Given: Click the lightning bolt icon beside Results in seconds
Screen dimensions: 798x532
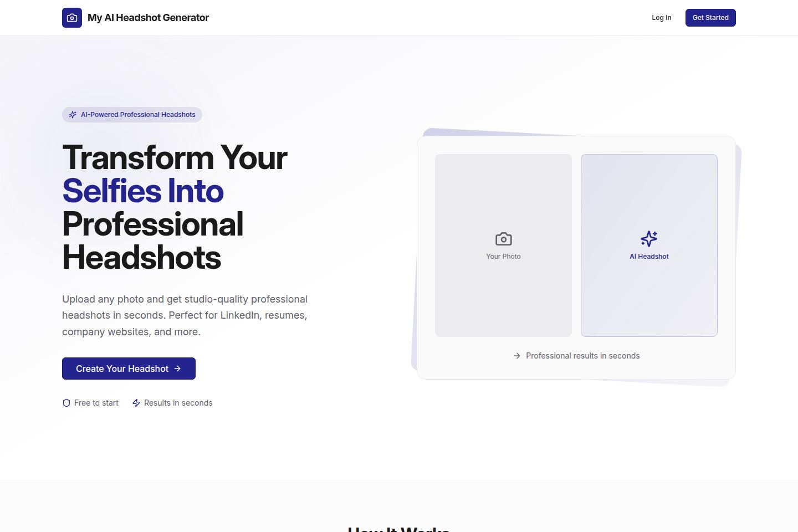Looking at the screenshot, I should click(136, 403).
